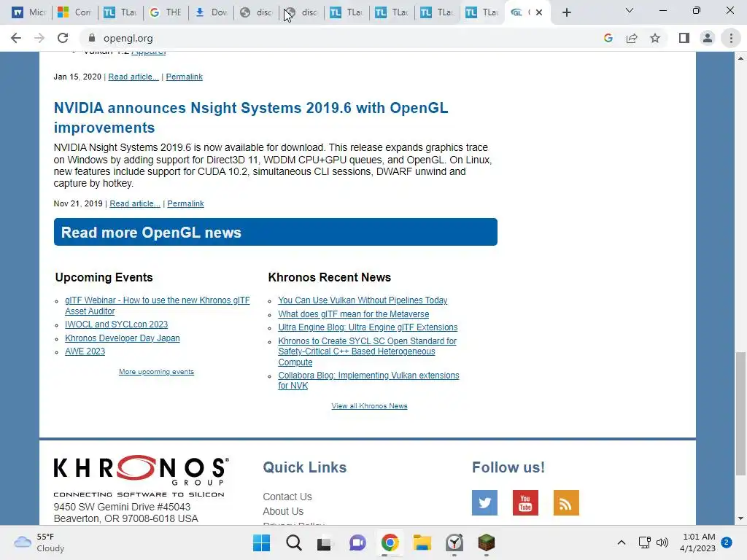Open network status tray icon
Screen dimensions: 747x560
tap(645, 542)
